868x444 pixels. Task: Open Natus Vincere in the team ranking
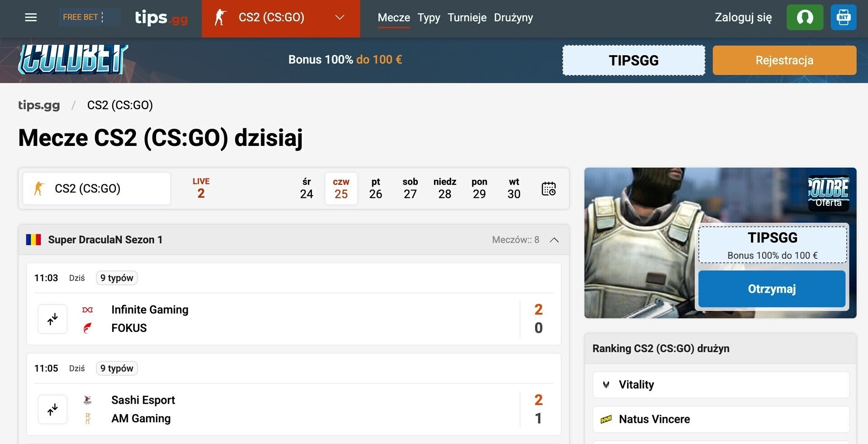point(721,420)
